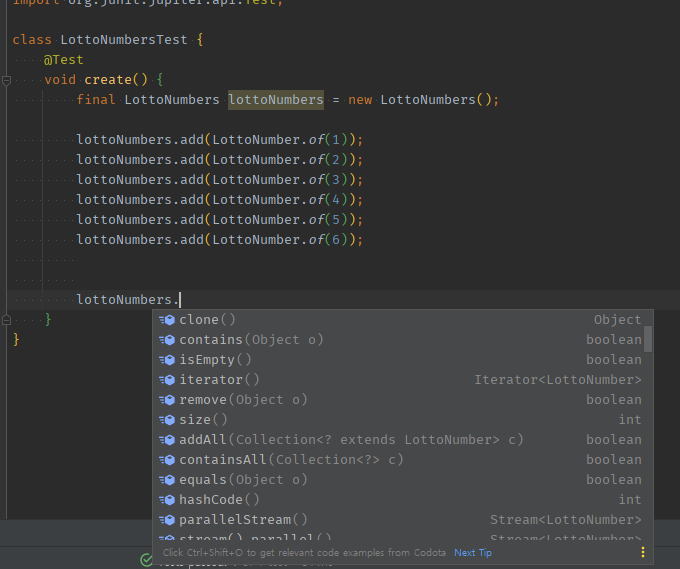
Task: Click LottoNumber.of(5) line
Action: click(x=219, y=219)
